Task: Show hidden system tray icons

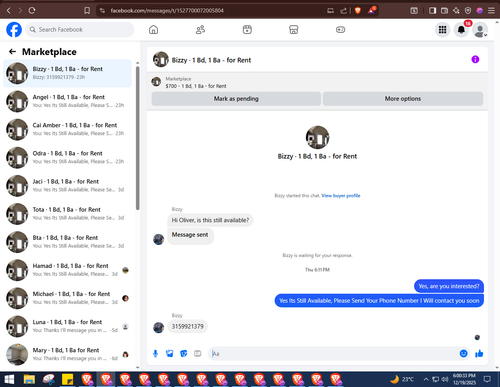Action: (426, 379)
